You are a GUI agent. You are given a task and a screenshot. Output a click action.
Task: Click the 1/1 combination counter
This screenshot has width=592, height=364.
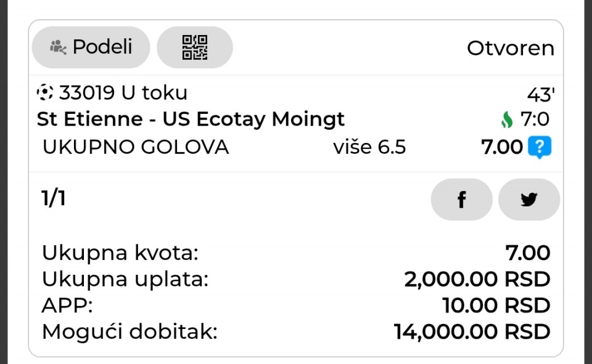click(54, 198)
